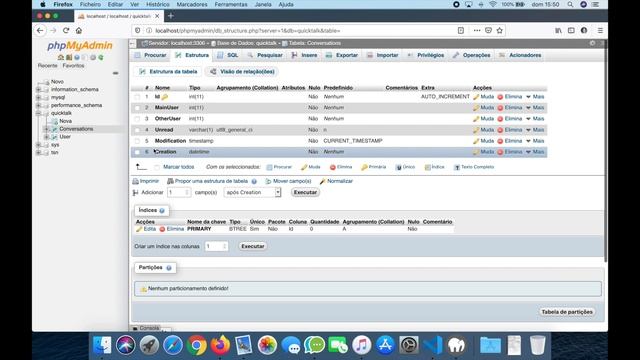Switch to the Operações tab
Screen dimensions: 640x360
(x=471, y=55)
